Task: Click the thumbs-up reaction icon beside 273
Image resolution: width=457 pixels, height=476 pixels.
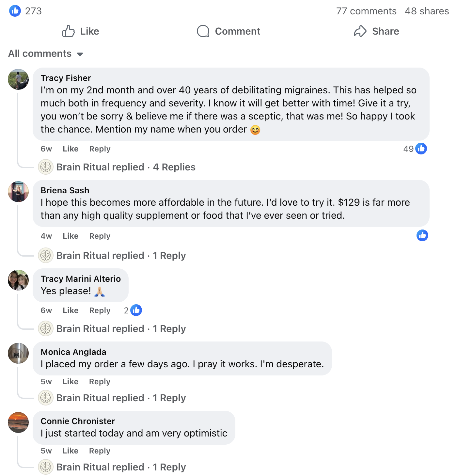Action: (15, 11)
